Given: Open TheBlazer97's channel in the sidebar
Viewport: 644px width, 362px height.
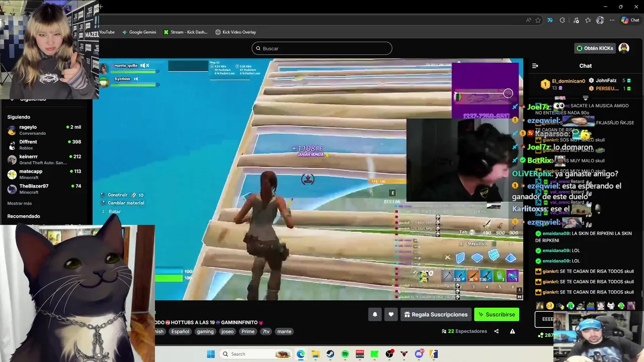Looking at the screenshot, I should coord(44,189).
